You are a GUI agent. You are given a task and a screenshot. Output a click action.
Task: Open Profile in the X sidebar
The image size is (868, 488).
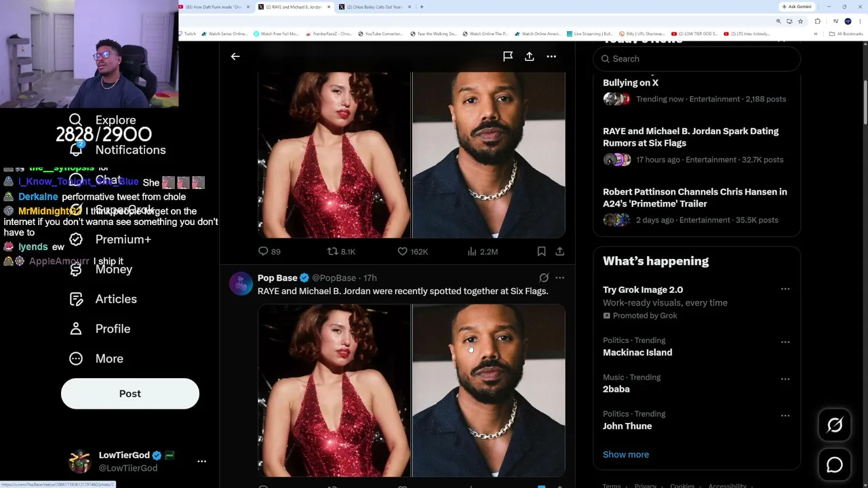tap(99, 329)
